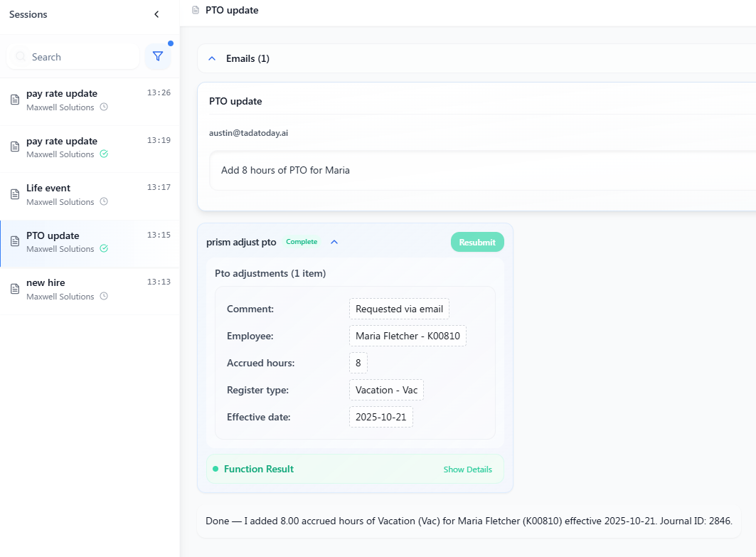Image resolution: width=756 pixels, height=557 pixels.
Task: Click the "Done — I added 8.00 accrued hours" message
Action: (469, 521)
